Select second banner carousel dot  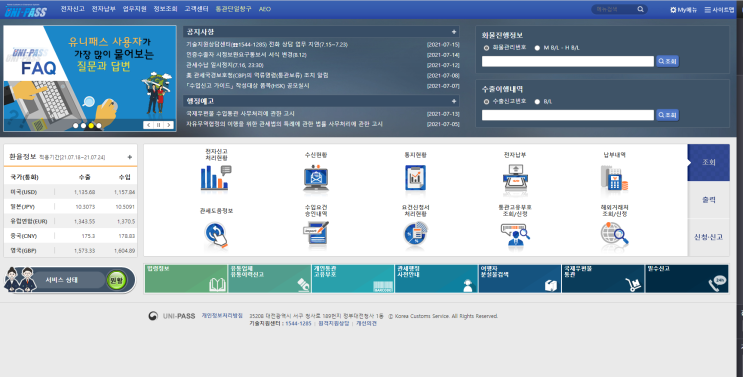click(83, 126)
